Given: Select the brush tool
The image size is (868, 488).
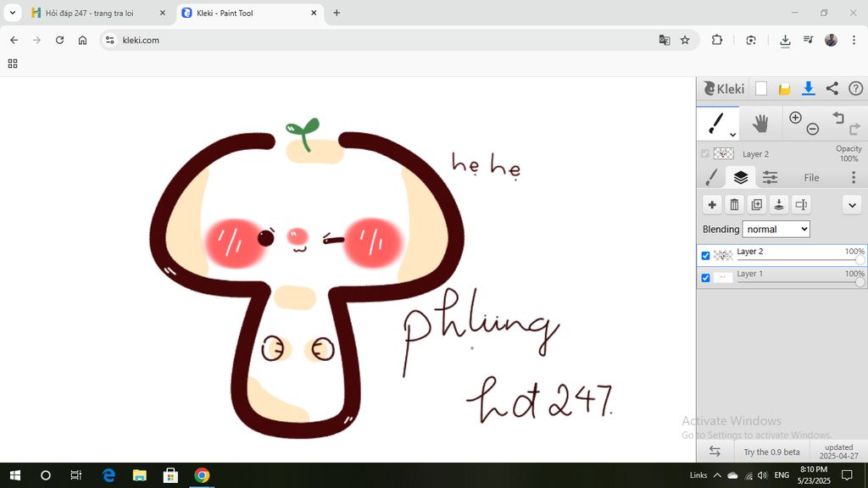Looking at the screenshot, I should click(716, 123).
